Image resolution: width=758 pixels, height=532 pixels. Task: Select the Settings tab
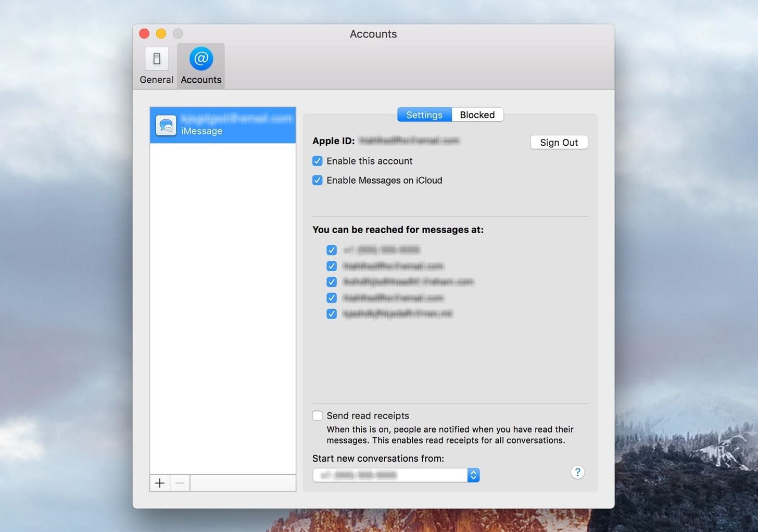(x=424, y=115)
